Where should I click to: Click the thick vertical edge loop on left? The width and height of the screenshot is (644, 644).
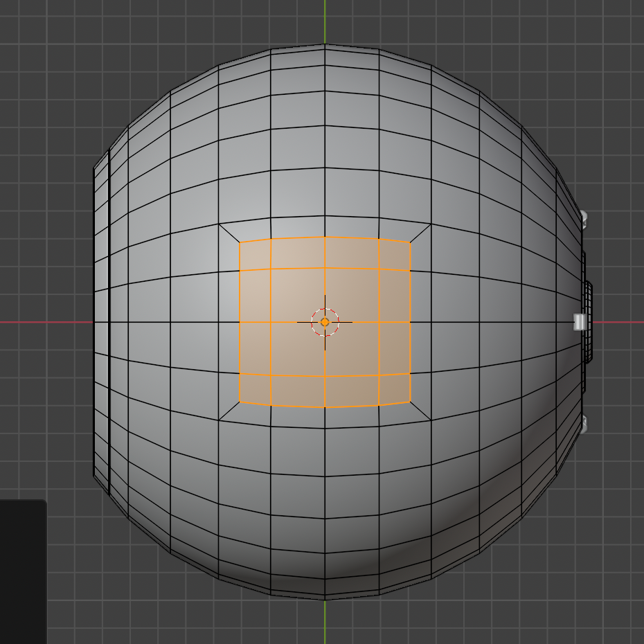pyautogui.click(x=109, y=322)
